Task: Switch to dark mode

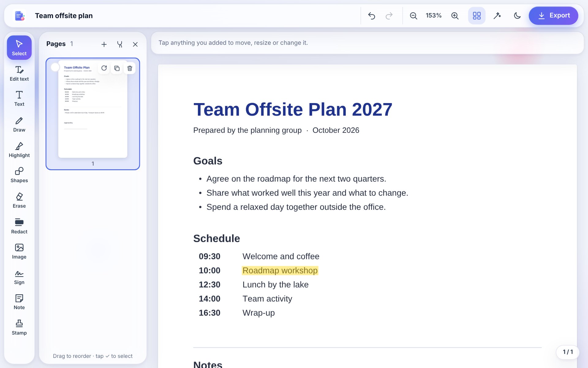Action: tap(517, 16)
